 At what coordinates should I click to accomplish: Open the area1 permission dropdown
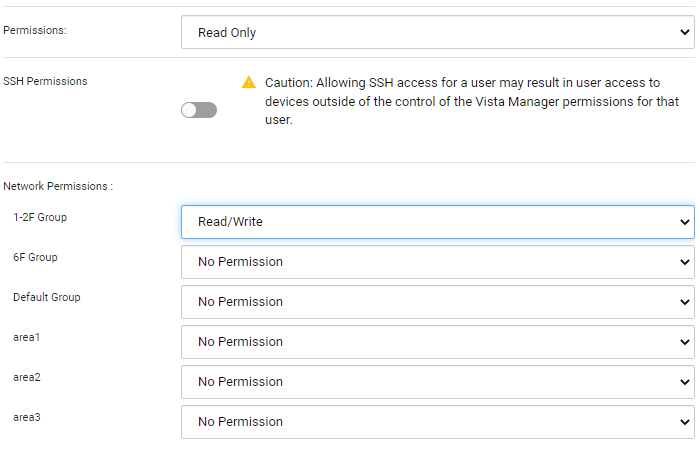click(x=437, y=342)
